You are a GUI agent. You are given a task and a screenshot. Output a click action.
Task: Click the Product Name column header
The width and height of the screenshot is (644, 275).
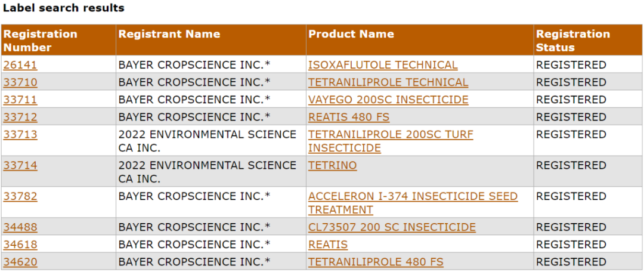(x=351, y=34)
